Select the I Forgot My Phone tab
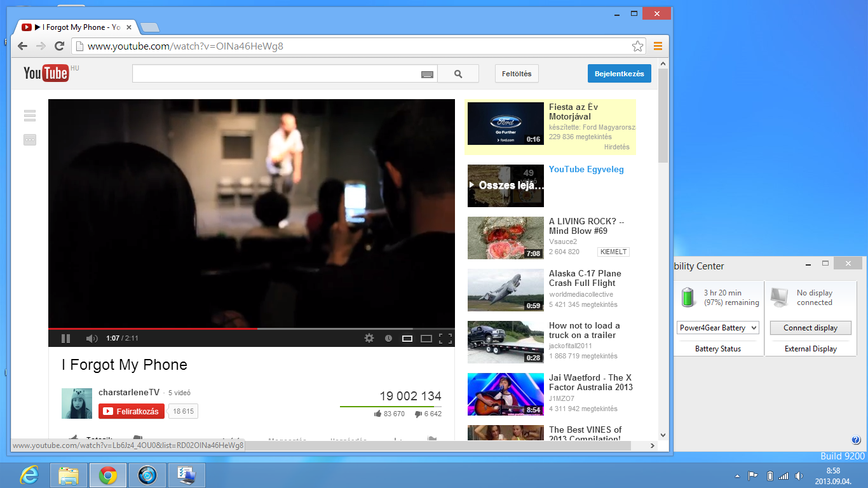The image size is (868, 488). point(77,27)
